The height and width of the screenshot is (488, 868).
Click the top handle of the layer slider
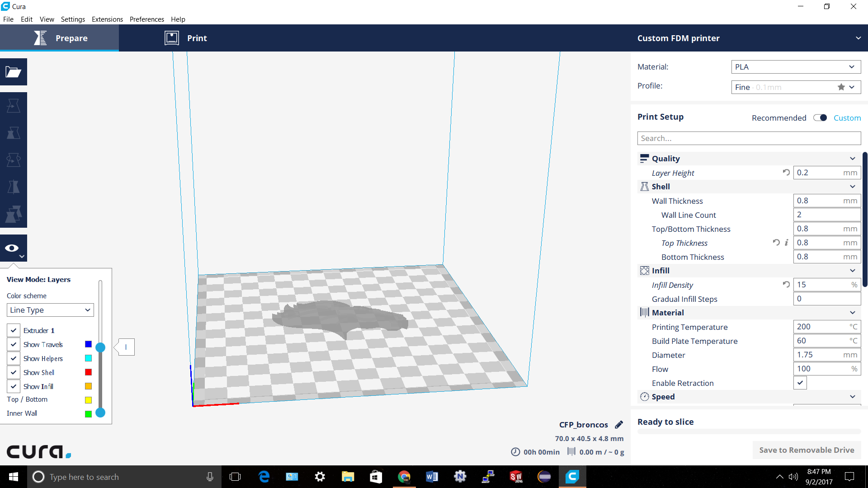pos(100,347)
